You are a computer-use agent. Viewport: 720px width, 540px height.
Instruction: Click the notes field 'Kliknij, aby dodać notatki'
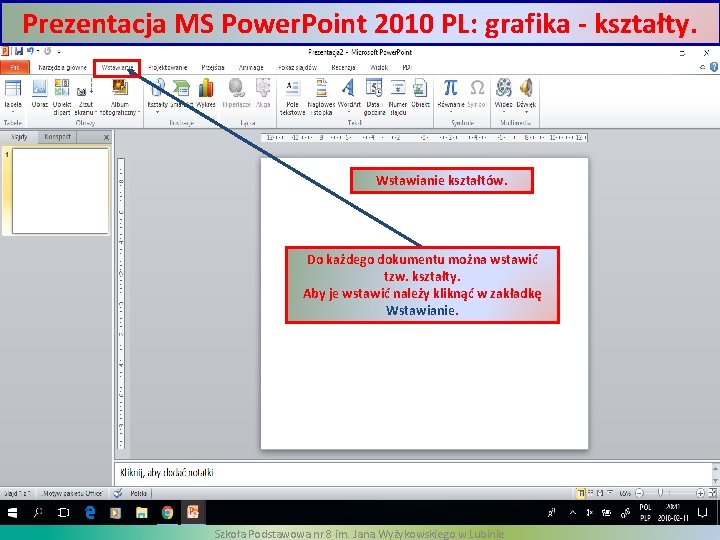pyautogui.click(x=412, y=472)
